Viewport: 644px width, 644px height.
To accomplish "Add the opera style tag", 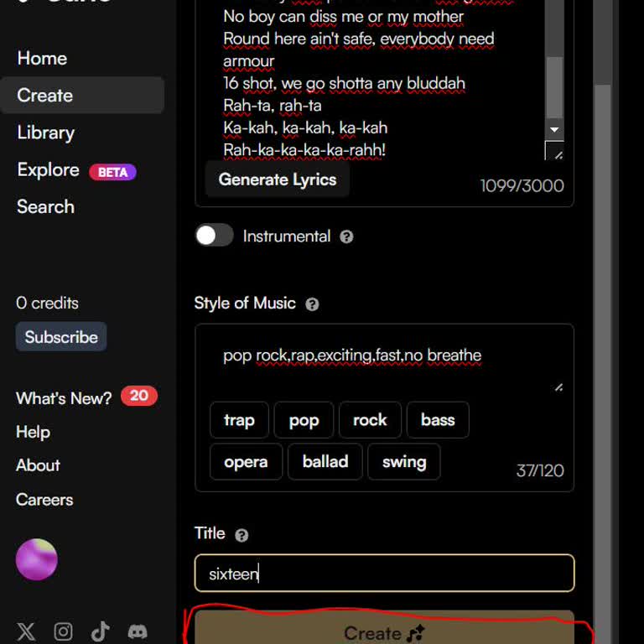I will tap(246, 462).
